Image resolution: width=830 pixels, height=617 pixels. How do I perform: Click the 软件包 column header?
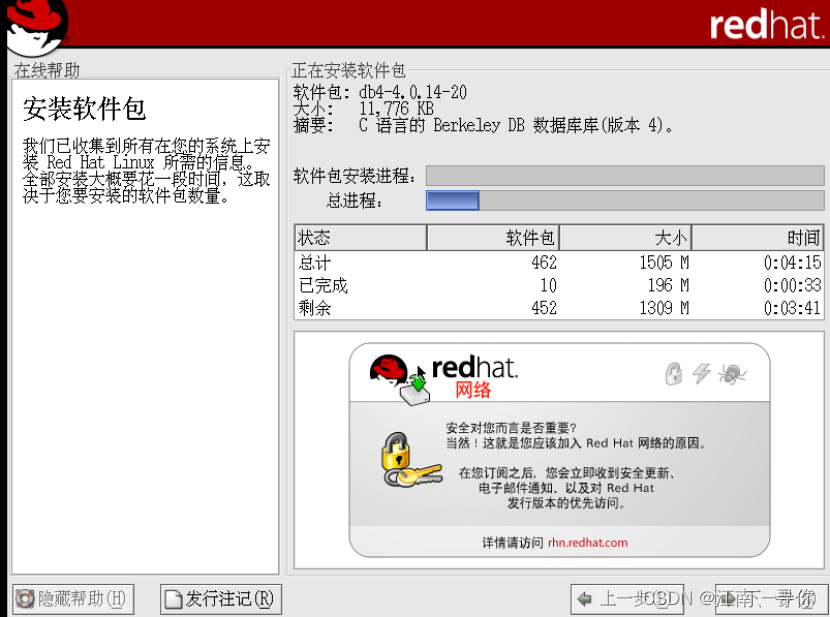493,238
